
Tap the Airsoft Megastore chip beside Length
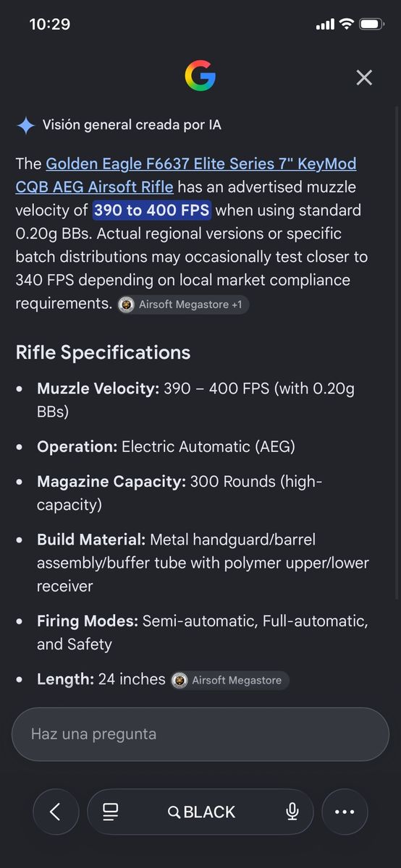[x=230, y=680]
